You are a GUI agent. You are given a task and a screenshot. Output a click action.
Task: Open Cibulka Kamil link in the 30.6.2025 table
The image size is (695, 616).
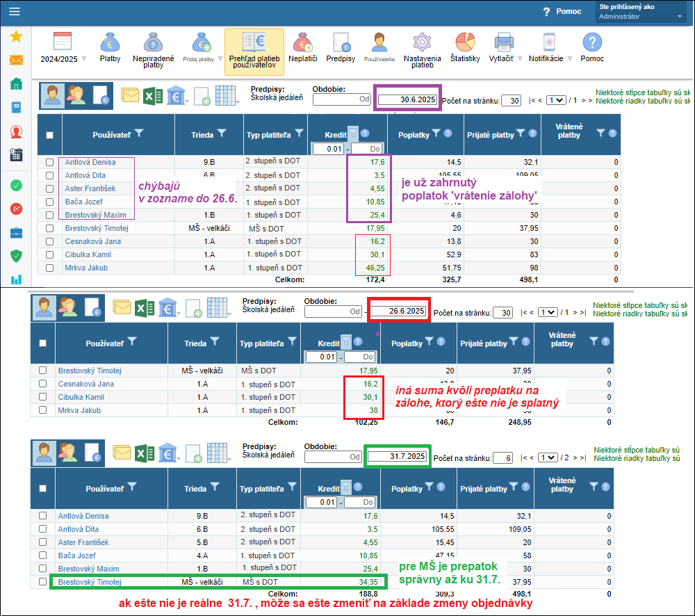coord(88,254)
